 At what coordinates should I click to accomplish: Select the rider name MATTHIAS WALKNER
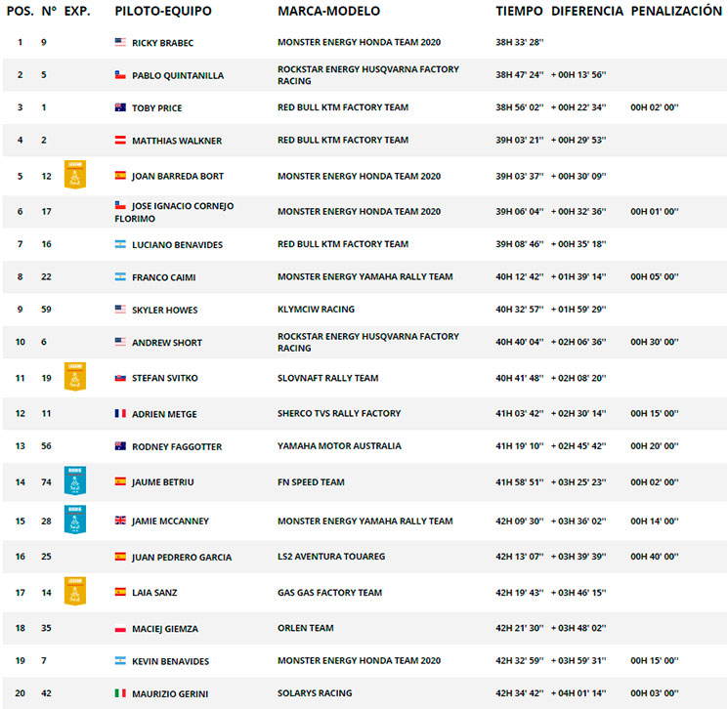click(x=177, y=141)
